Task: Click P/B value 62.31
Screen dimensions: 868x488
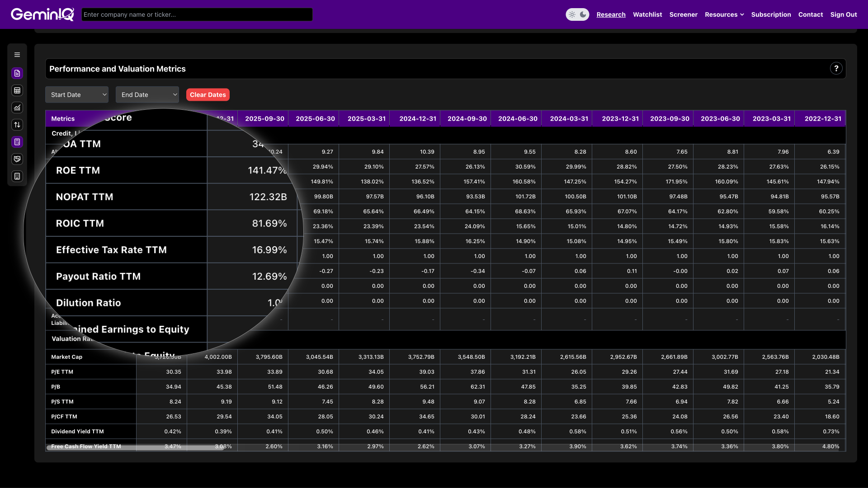Action: 477,387
